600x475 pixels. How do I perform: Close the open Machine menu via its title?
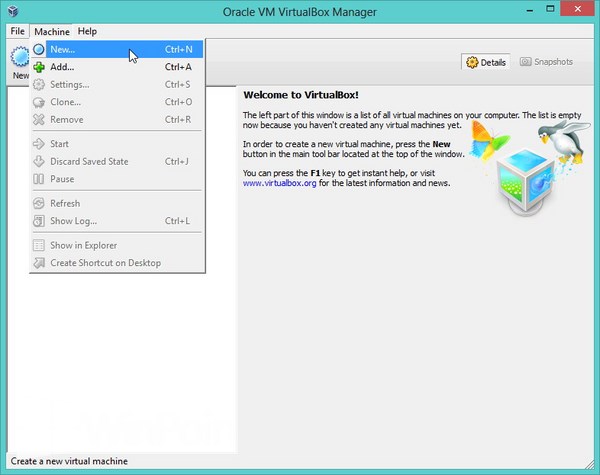coord(52,31)
